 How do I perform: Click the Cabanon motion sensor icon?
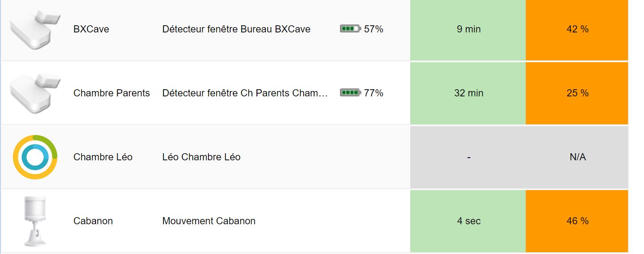tap(35, 221)
